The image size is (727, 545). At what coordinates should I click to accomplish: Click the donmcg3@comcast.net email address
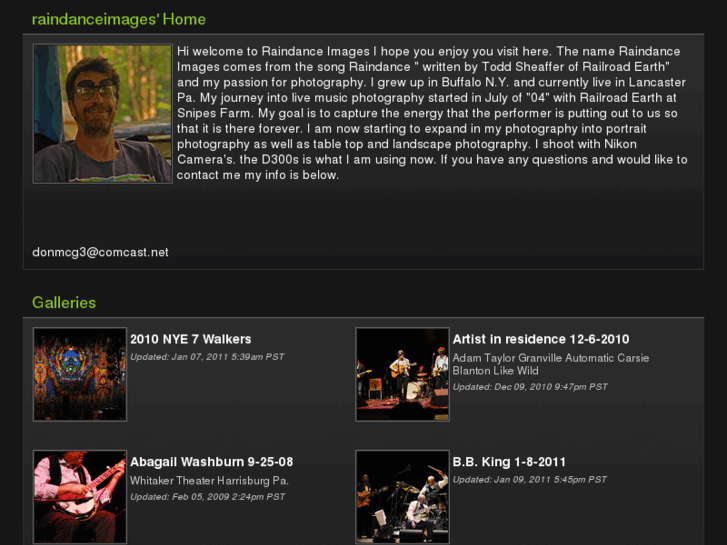(100, 252)
